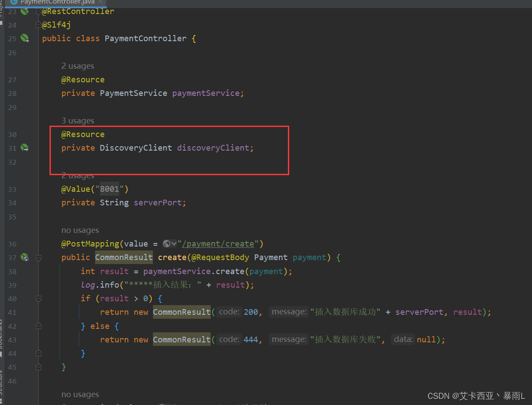Viewport: 532px width, 405px height.
Task: Click the log.info call on line 39
Action: [x=100, y=285]
